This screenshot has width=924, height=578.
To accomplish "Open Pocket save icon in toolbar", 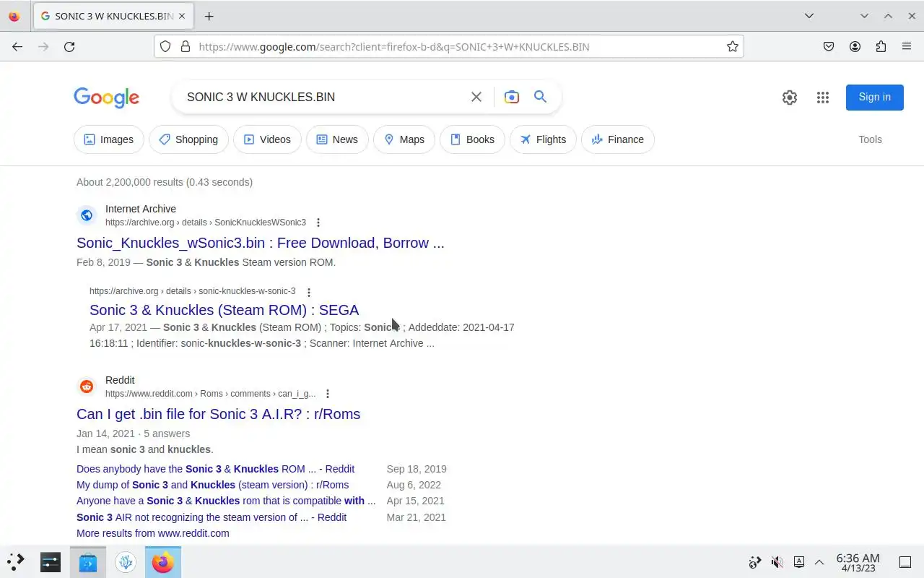I will tap(829, 46).
